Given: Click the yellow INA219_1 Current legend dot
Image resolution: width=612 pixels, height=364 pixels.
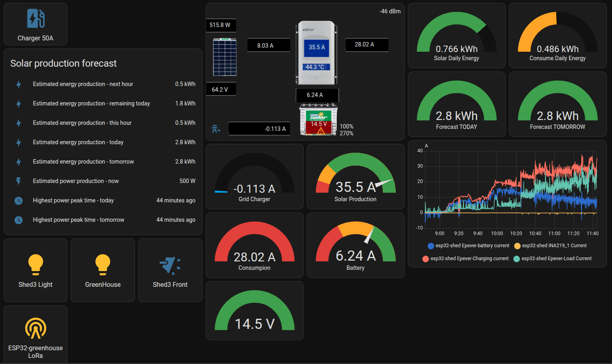Looking at the screenshot, I should coord(517,246).
